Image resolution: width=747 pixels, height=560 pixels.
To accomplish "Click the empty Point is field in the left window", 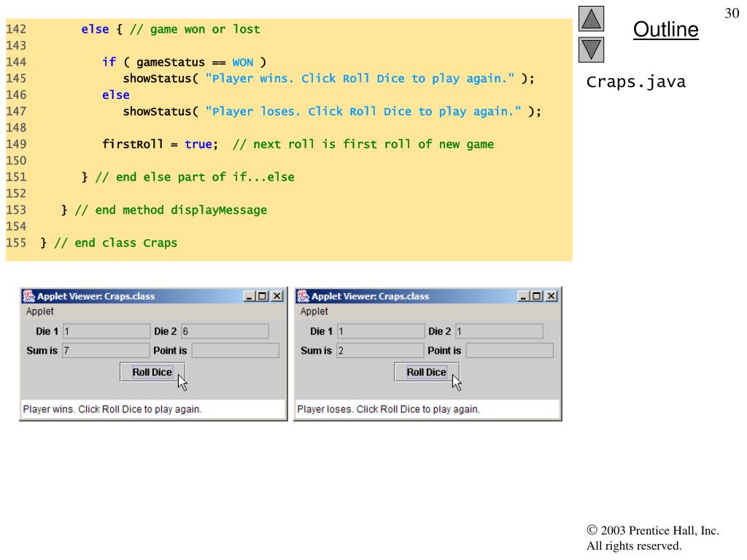I will 236,351.
